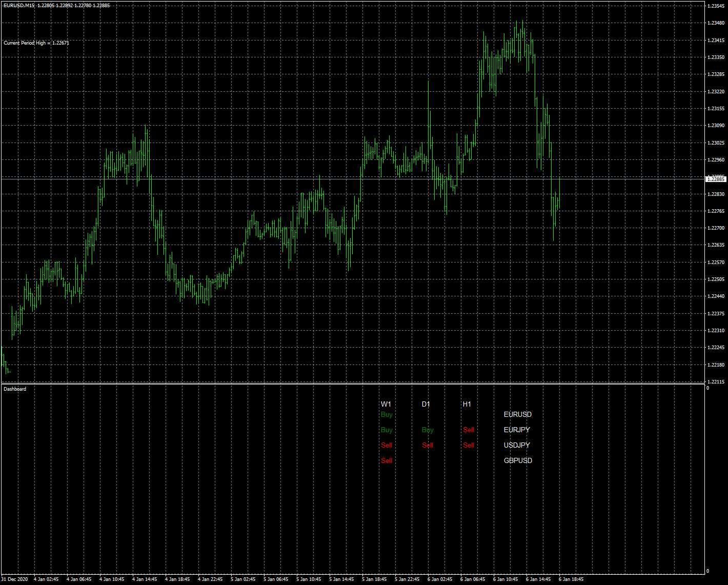Click the 1.22830 price scale label

[716, 194]
